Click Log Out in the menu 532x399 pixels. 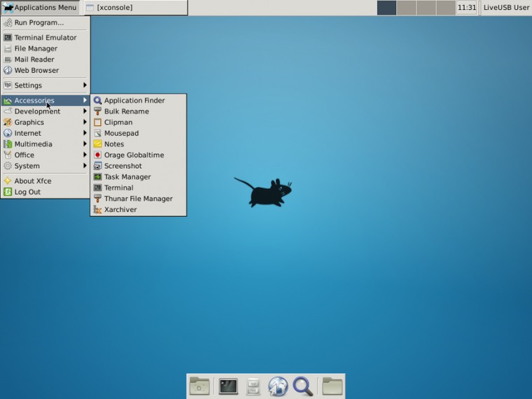[45, 192]
